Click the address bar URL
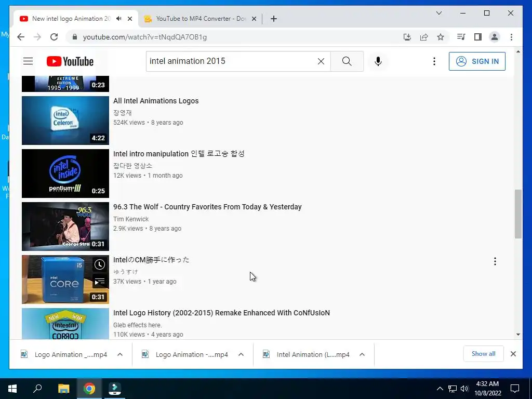The image size is (532, 399). click(145, 37)
